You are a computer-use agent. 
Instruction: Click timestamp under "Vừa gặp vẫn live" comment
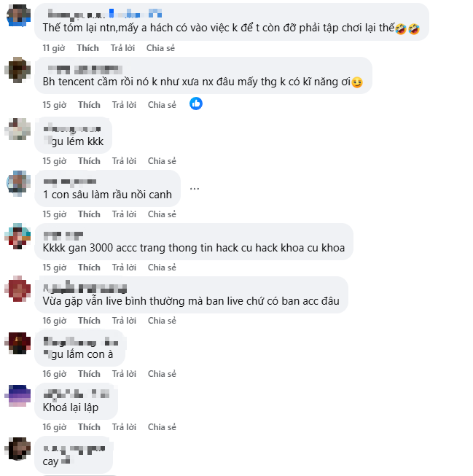pyautogui.click(x=54, y=321)
